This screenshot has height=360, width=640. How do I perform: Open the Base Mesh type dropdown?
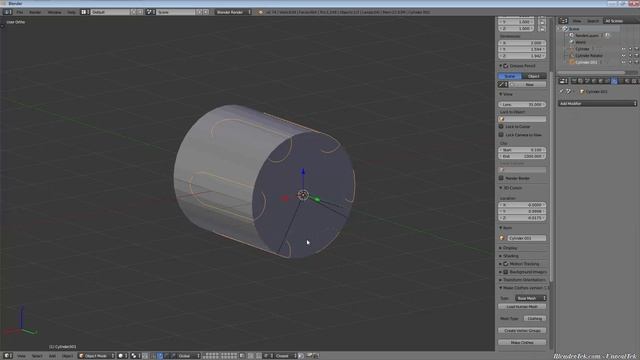531,298
